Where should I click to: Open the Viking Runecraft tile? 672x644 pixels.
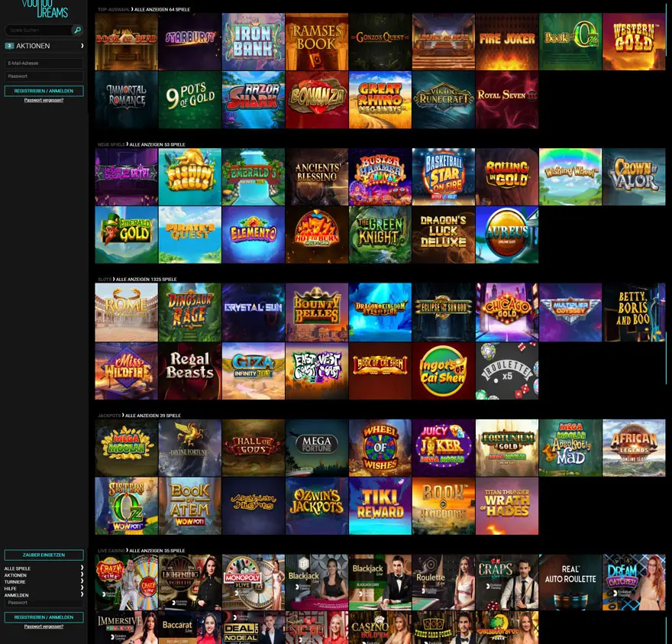444,100
